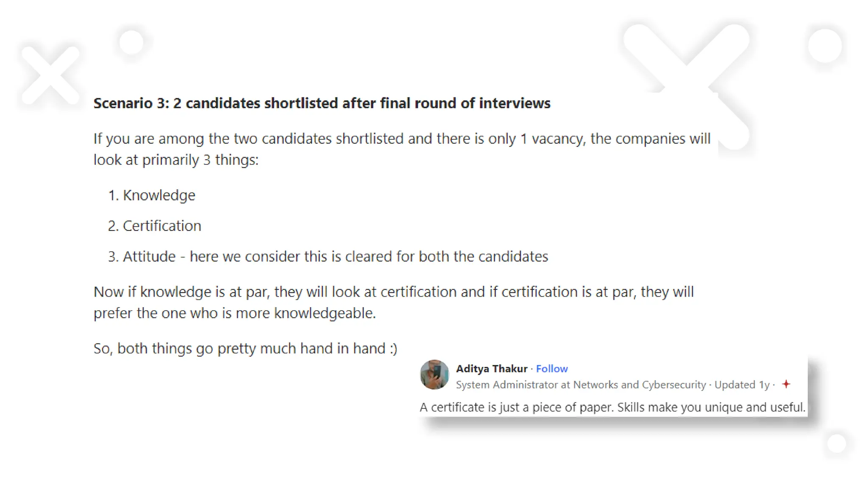Click the text prefer the one who is more knowledgeable

234,313
